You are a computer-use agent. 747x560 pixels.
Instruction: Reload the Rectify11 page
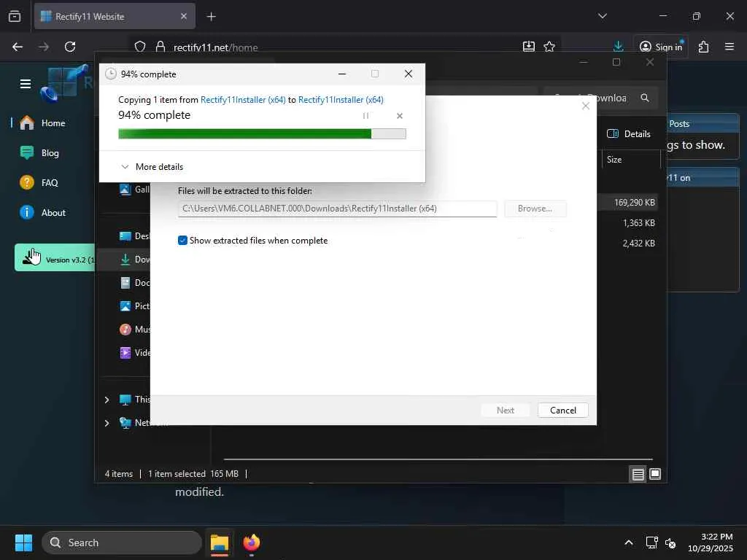pyautogui.click(x=70, y=47)
